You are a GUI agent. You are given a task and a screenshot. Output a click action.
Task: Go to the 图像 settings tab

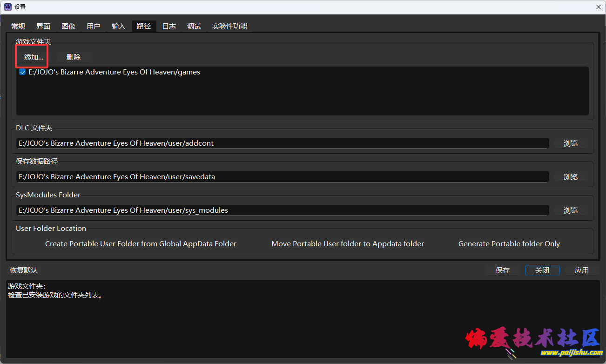coord(68,27)
